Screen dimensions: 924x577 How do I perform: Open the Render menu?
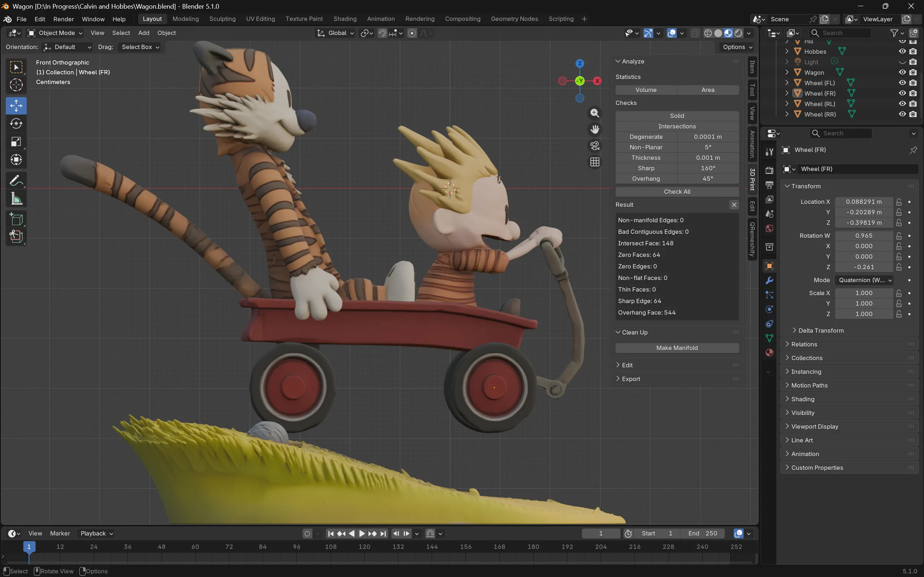point(64,19)
